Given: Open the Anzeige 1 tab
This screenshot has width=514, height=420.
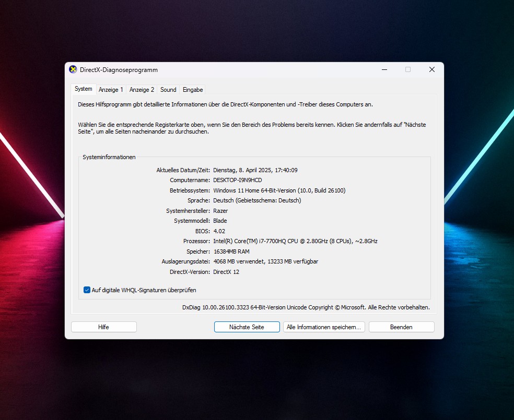Looking at the screenshot, I should coord(111,90).
